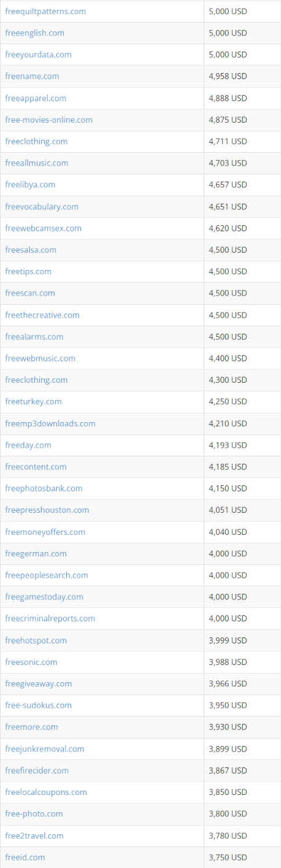Select freecriminalreports.com domain link
Viewport: 281px width, 868px height.
[x=50, y=618]
